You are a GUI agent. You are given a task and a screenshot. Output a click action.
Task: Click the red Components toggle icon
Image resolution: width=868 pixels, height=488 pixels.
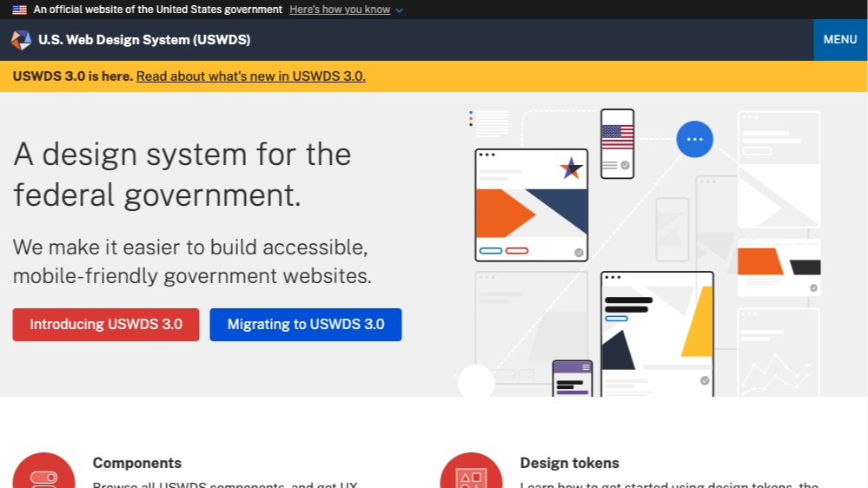click(43, 471)
